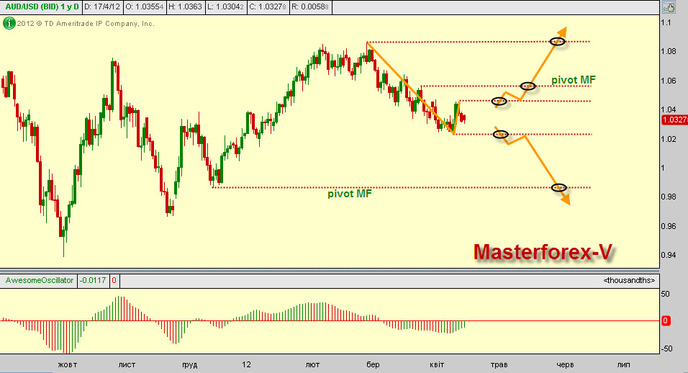The image size is (688, 373).
Task: Click the ellipse marker beside the upper pivot MF label
Action: click(528, 86)
